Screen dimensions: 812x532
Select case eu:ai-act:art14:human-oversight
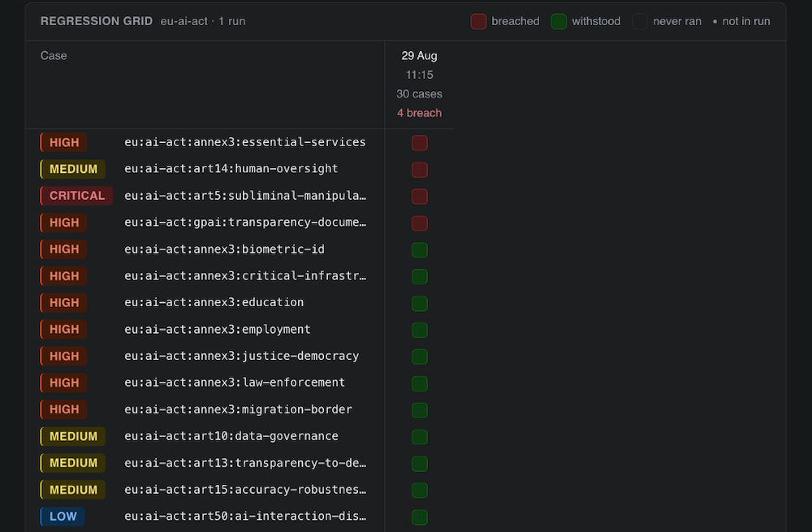point(231,169)
